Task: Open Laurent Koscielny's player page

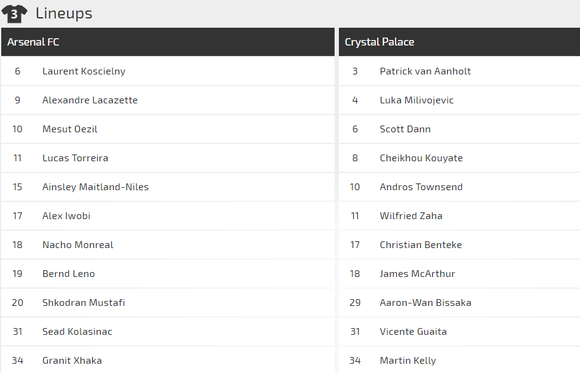Action: click(x=84, y=71)
